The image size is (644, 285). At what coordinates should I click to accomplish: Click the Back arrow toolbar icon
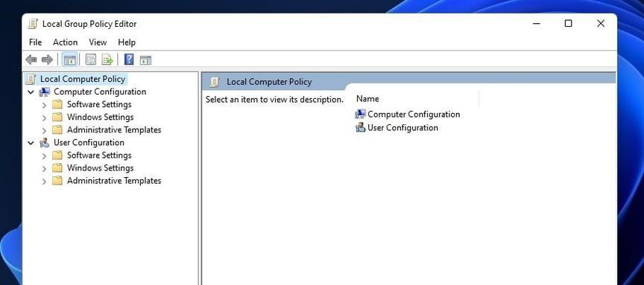[31, 60]
